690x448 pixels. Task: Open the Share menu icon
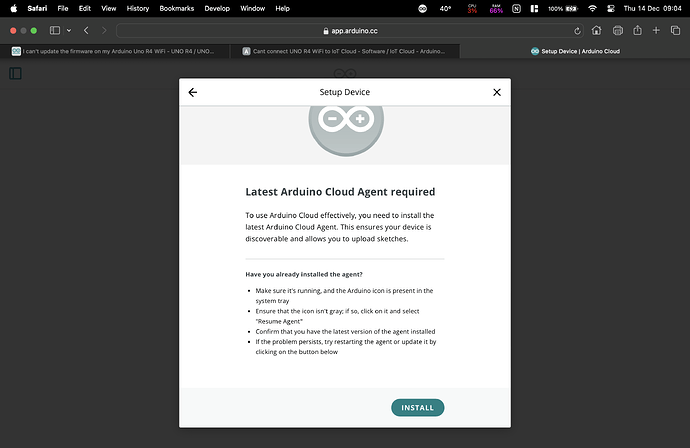click(x=637, y=30)
